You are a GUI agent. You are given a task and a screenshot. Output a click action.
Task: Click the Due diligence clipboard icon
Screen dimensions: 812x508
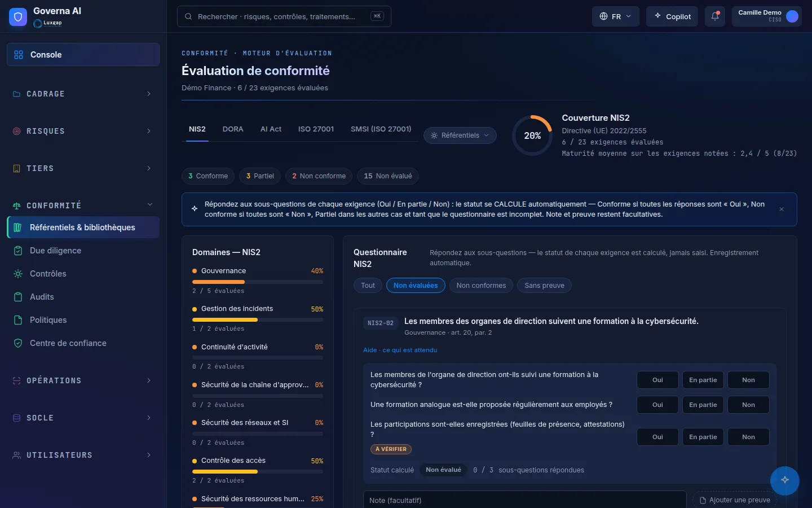coord(18,251)
